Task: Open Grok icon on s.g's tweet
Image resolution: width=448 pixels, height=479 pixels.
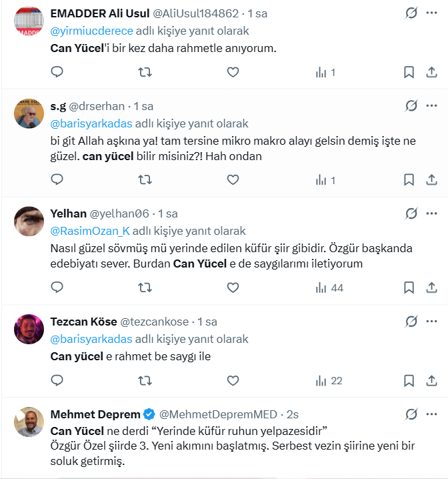Action: point(411,106)
